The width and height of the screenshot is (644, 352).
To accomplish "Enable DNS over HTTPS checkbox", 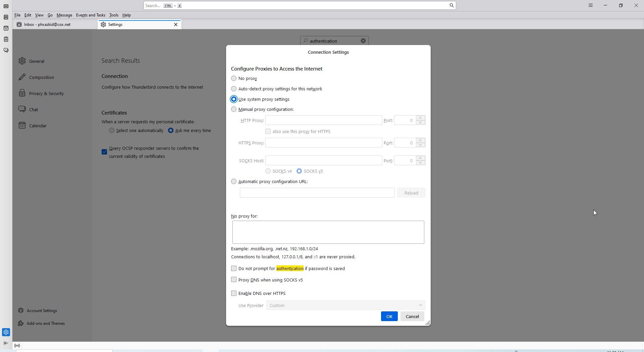I will click(x=234, y=293).
